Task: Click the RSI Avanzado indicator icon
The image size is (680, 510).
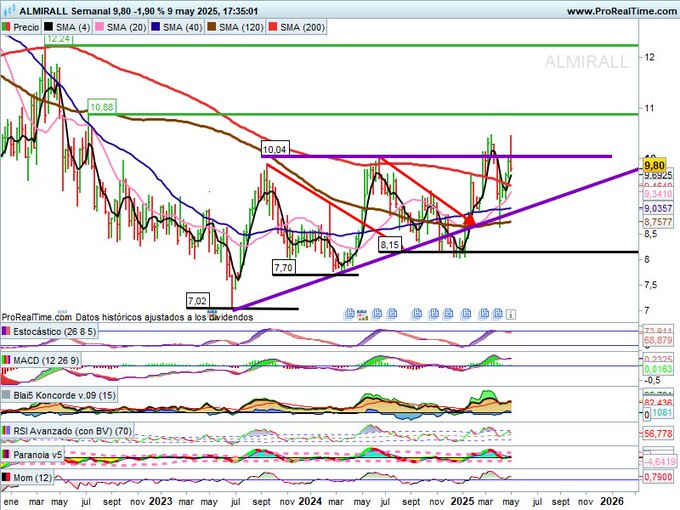Action: click(x=6, y=431)
